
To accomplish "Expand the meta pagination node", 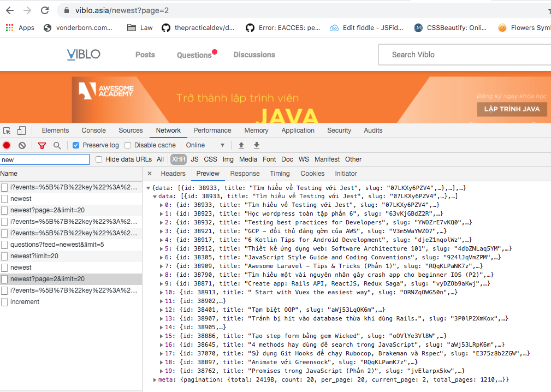I will tap(155, 379).
